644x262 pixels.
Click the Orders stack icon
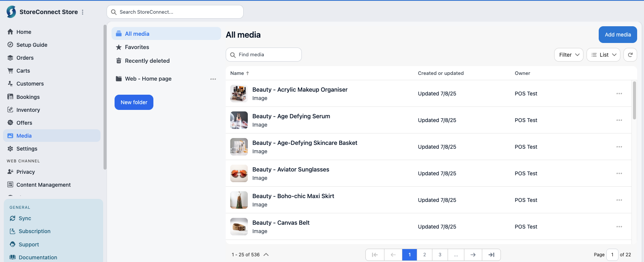(10, 58)
